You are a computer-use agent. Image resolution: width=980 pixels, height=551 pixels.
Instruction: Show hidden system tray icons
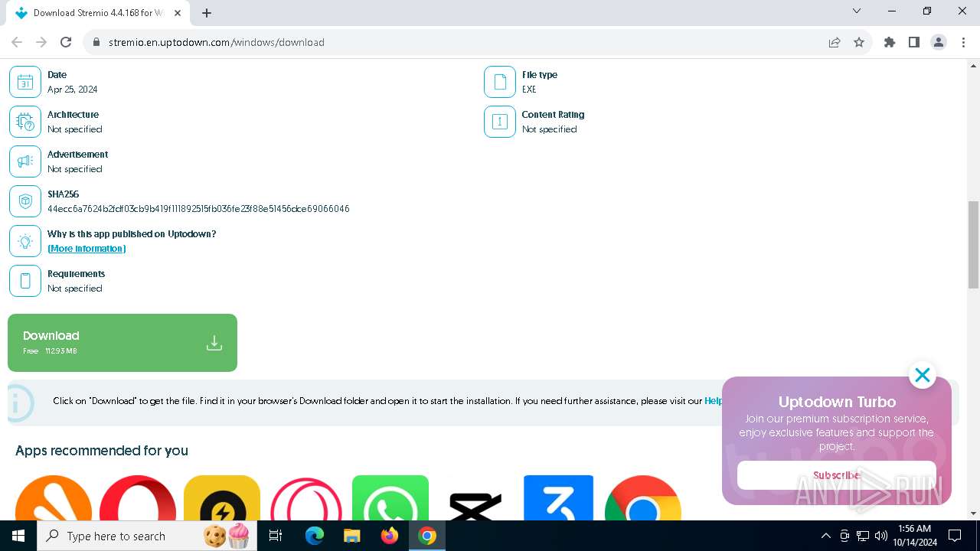[825, 536]
